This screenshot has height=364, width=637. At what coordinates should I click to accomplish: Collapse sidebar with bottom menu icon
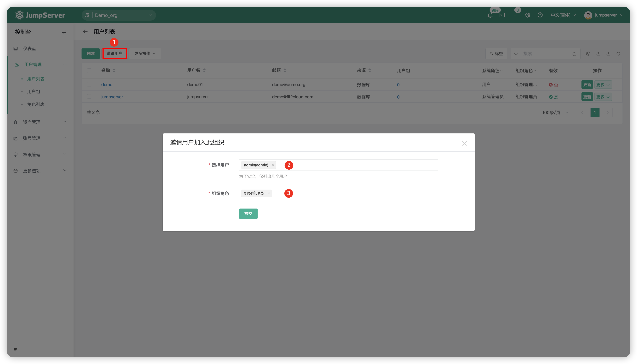16,350
